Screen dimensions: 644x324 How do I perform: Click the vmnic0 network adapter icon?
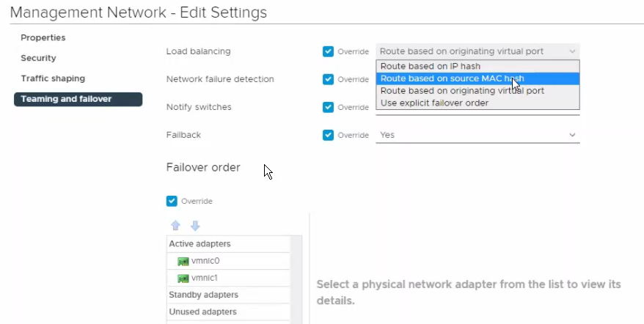[x=183, y=261]
